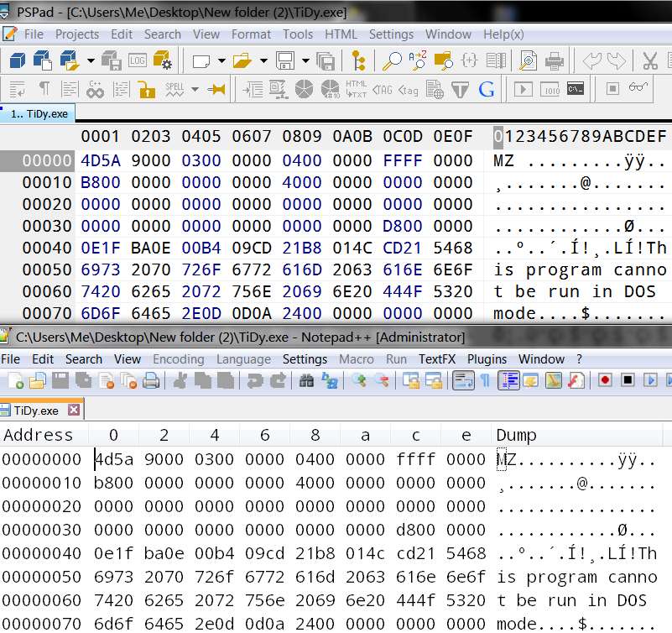Click PSPad structure tree icon
Screen dimensions: 672x633
tap(358, 60)
